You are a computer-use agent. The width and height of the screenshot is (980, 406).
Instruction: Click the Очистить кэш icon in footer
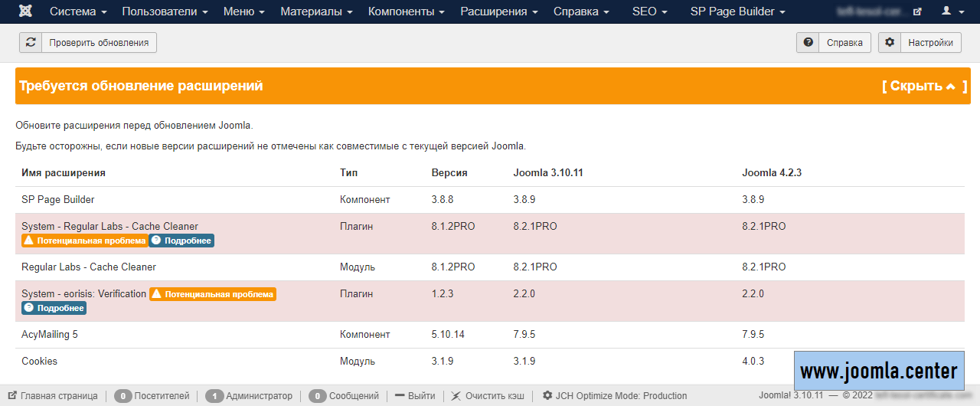456,396
